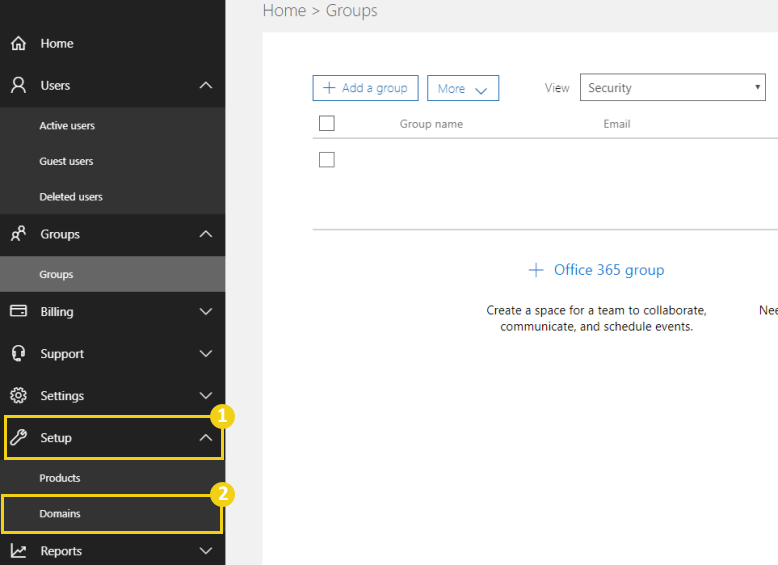
Task: Click the Reports chart icon
Action: click(18, 551)
